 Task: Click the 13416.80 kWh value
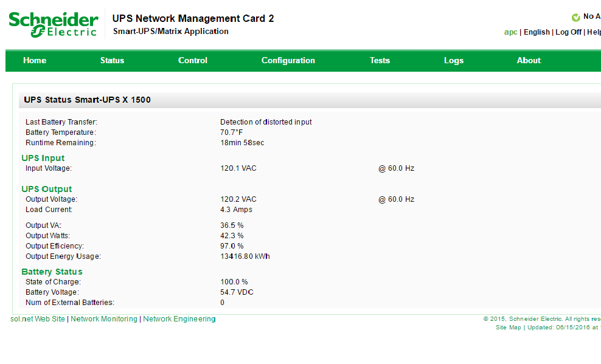click(245, 256)
